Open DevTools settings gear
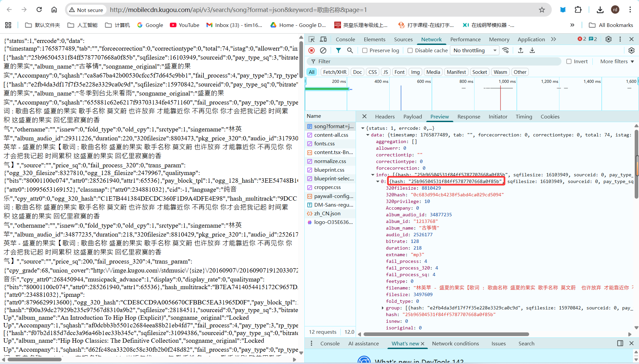 [608, 39]
